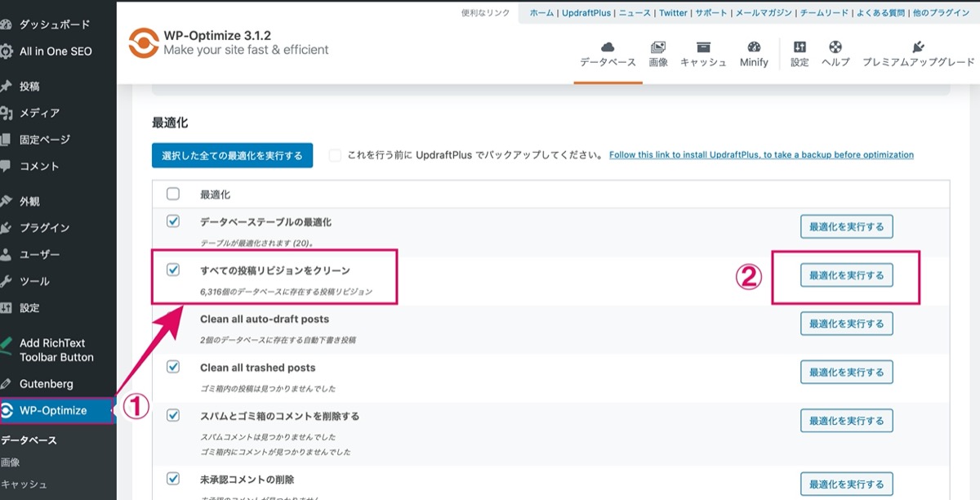Open 画像 submenu under WP-Optimize

tap(10, 462)
